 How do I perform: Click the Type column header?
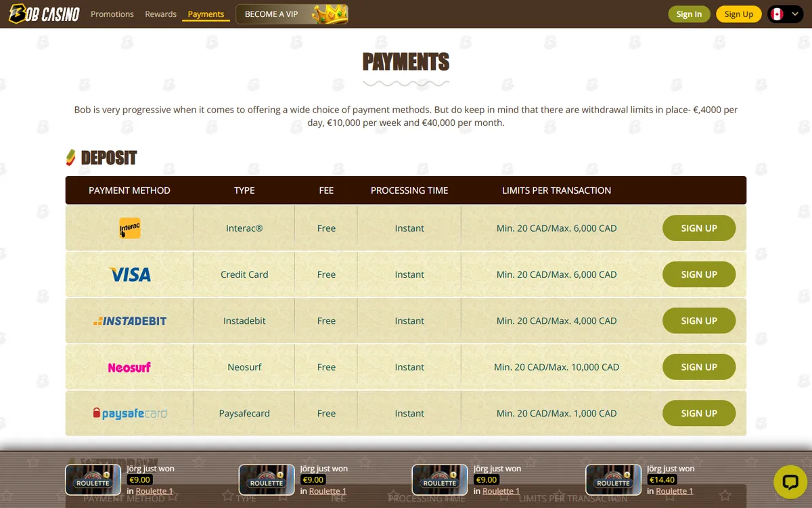coord(244,190)
